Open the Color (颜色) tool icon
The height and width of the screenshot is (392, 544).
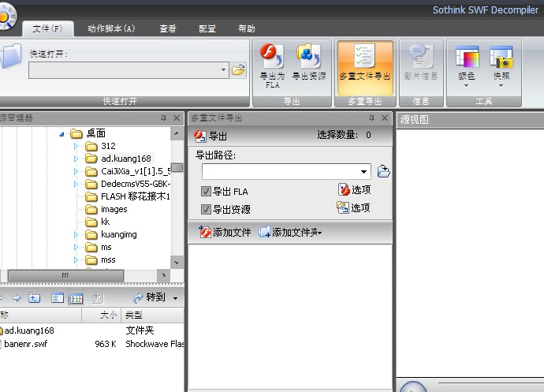coord(467,56)
